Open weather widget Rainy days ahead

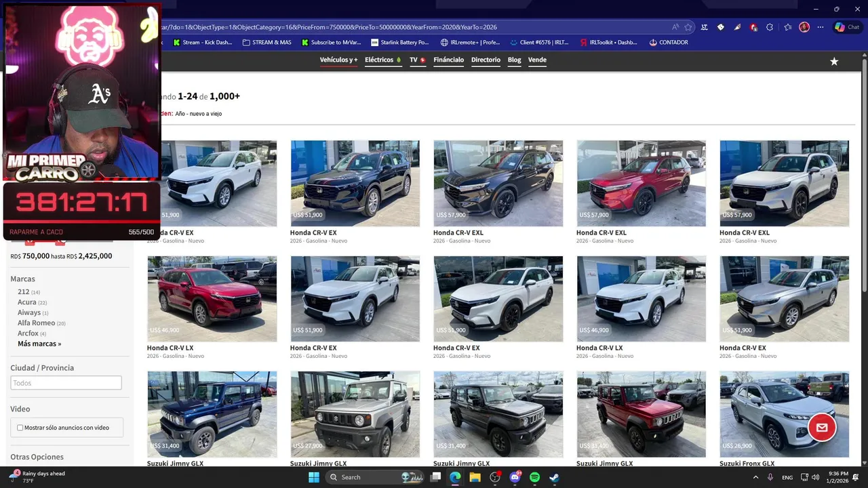coord(37,477)
